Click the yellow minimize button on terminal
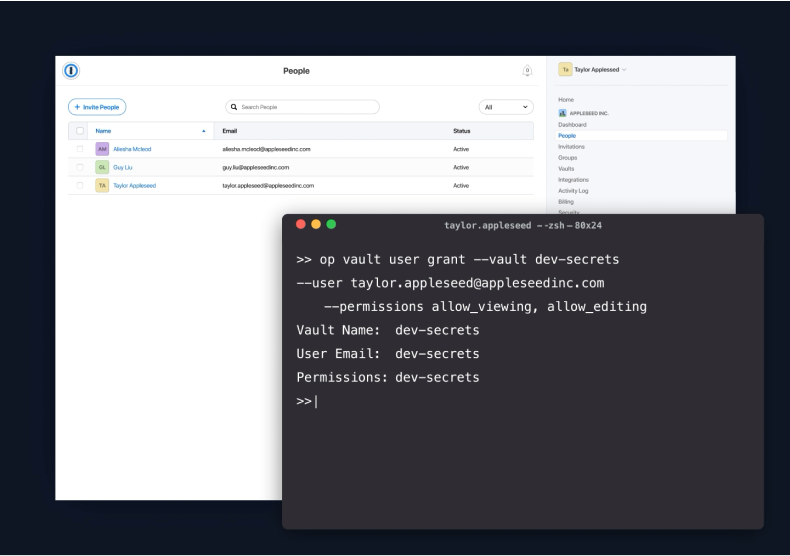This screenshot has width=790, height=556. tap(316, 224)
